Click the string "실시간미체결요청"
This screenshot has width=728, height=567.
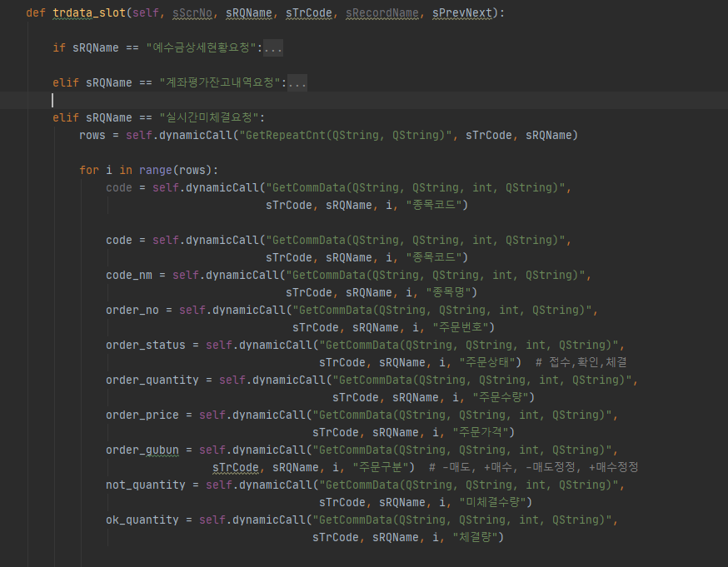(x=209, y=117)
